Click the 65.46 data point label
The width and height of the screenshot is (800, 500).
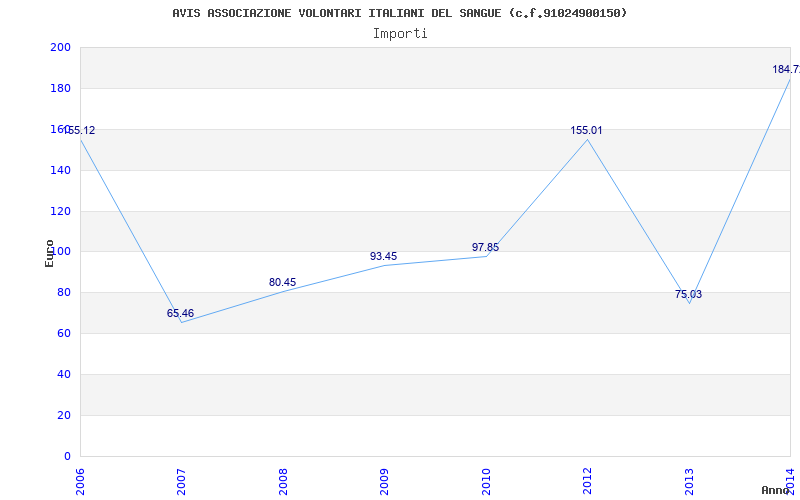180,313
